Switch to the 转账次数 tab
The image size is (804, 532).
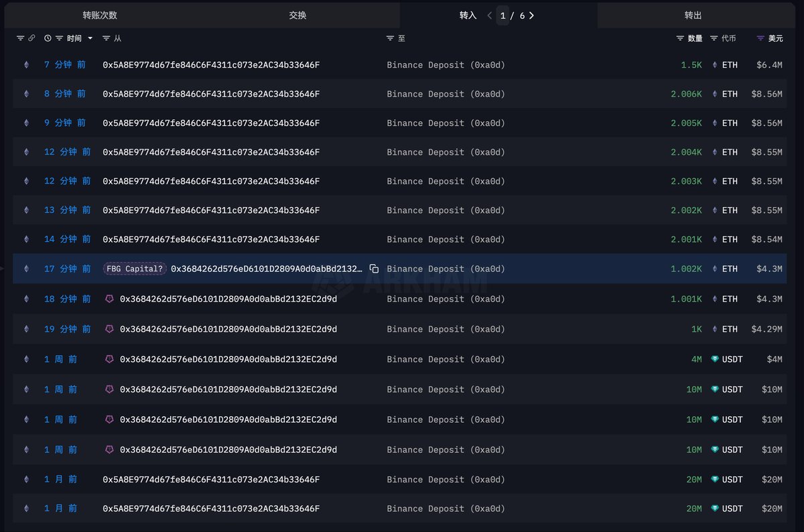(100, 15)
